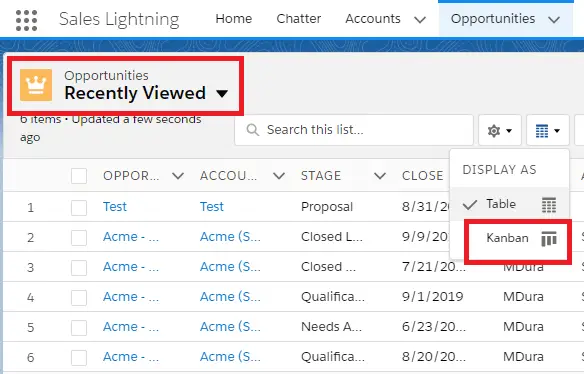
Task: Open Acme account link in row 2
Action: pos(230,237)
